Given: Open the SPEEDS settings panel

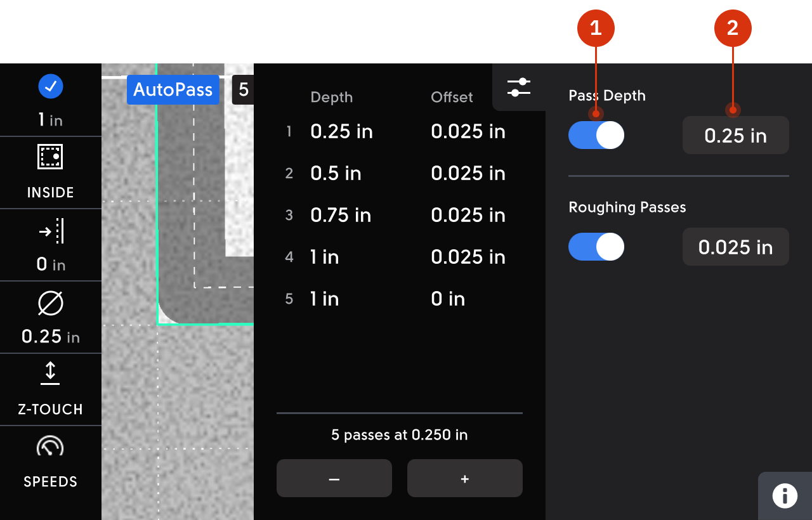Looking at the screenshot, I should 50,462.
